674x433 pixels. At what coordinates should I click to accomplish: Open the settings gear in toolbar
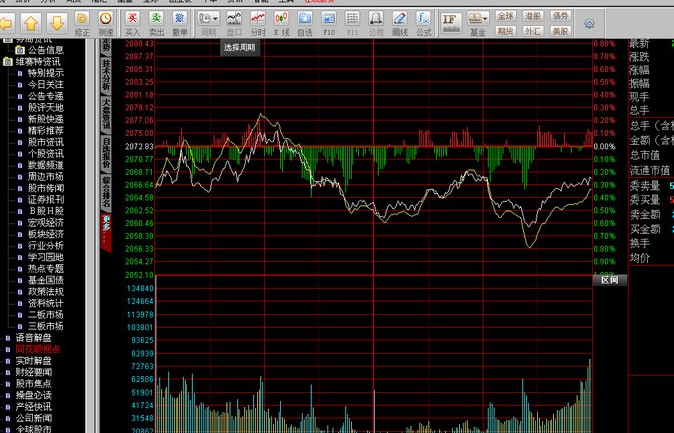[x=589, y=24]
